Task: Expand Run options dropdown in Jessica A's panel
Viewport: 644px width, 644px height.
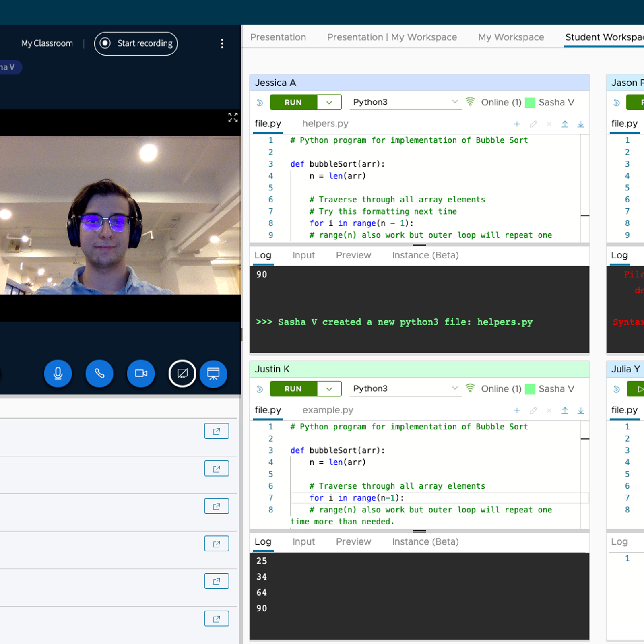Action: point(329,102)
